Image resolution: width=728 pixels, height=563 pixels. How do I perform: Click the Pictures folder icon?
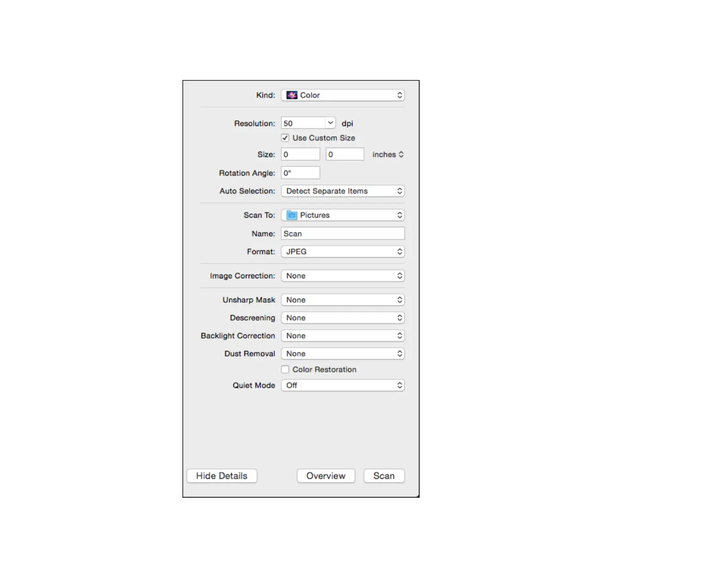point(292,215)
